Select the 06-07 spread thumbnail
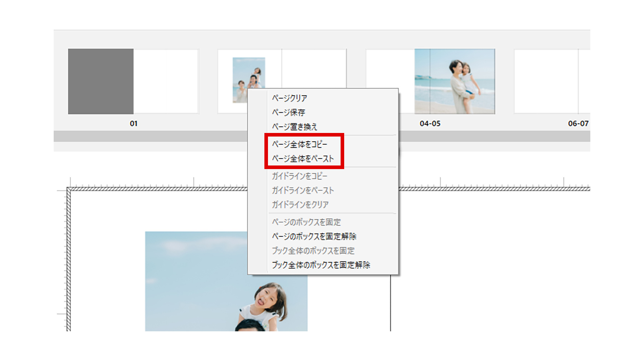644x361 pixels. (552, 81)
